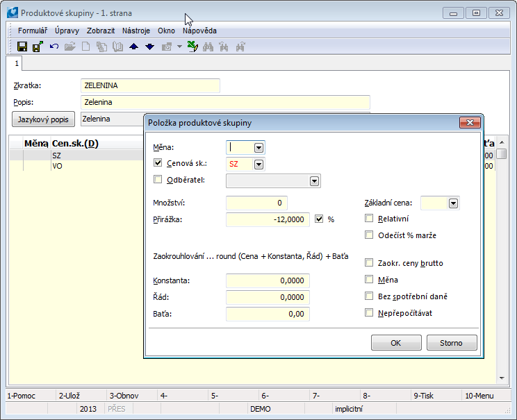Screen dimensions: 517x420
Task: Enable the Odběratel checkbox
Action: 158,180
